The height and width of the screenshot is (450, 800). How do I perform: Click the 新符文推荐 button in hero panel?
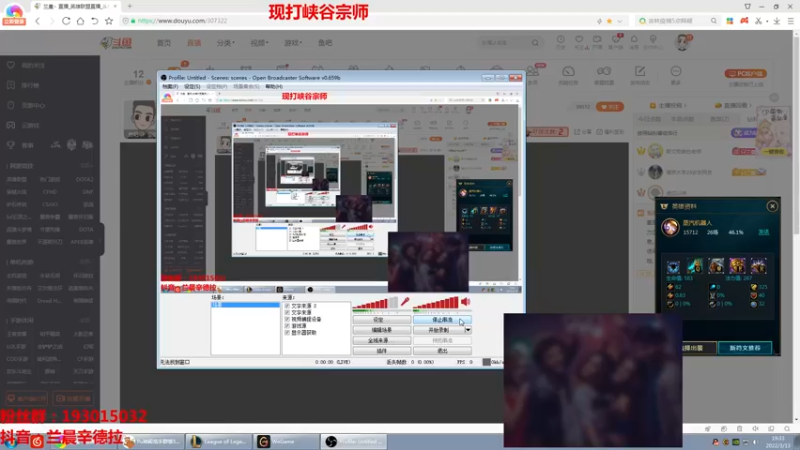744,348
